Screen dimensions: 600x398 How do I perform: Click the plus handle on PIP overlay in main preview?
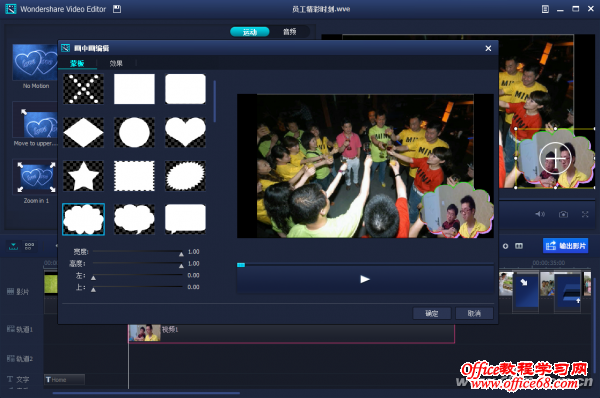coord(555,158)
